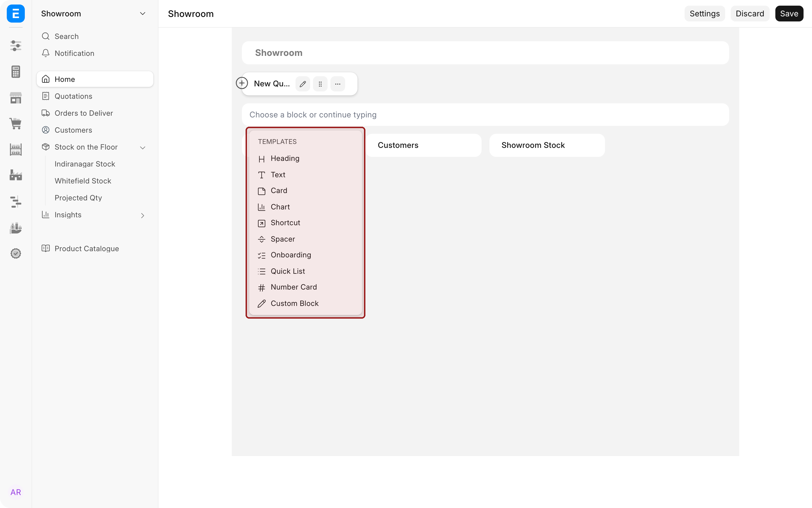Screen dimensions: 812x508
Task: Click the Discard button
Action: coord(750,14)
